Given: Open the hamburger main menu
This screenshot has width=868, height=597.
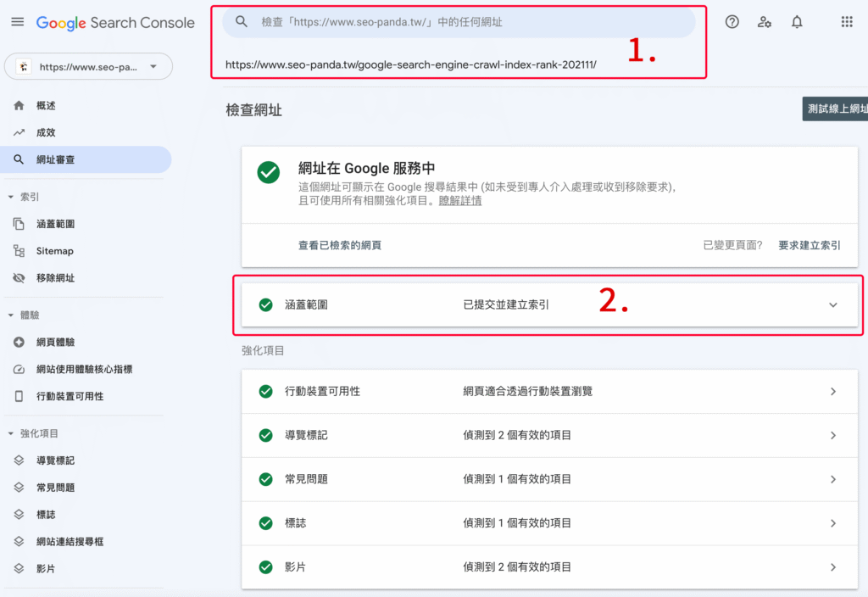Looking at the screenshot, I should pyautogui.click(x=18, y=22).
